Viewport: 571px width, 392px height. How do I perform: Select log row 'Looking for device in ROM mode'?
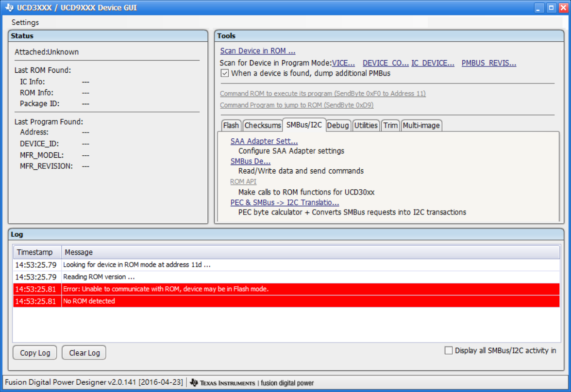286,264
